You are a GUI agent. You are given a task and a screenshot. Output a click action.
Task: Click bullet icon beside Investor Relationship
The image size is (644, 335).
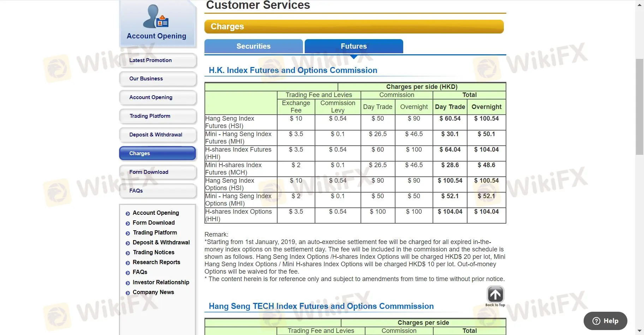(x=128, y=283)
